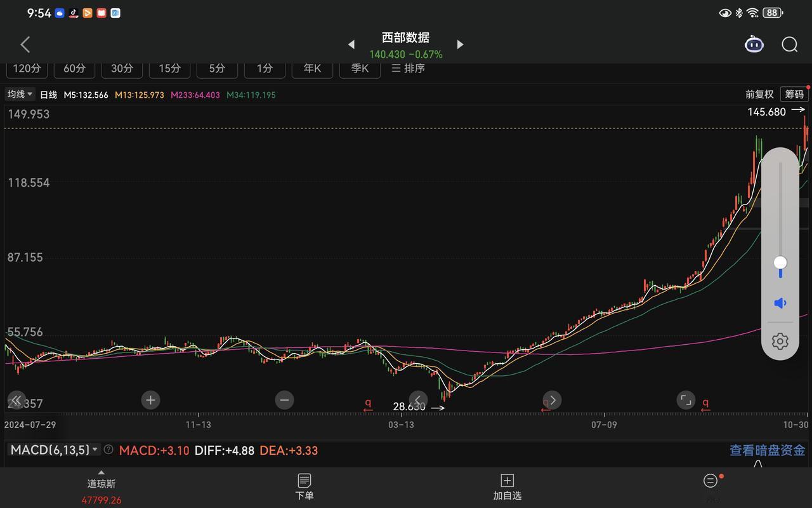Open chart settings via gear icon
Viewport: 812px width, 508px height.
tap(780, 341)
